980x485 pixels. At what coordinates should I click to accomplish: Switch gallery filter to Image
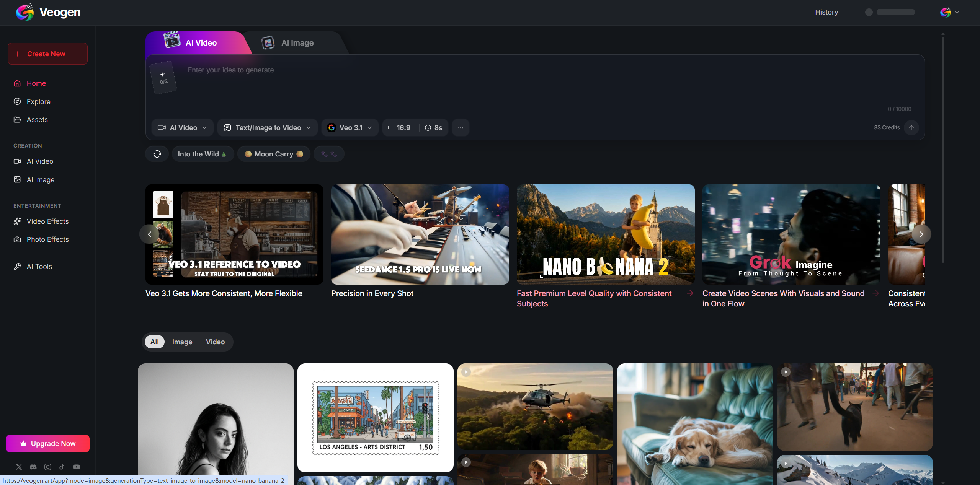182,342
